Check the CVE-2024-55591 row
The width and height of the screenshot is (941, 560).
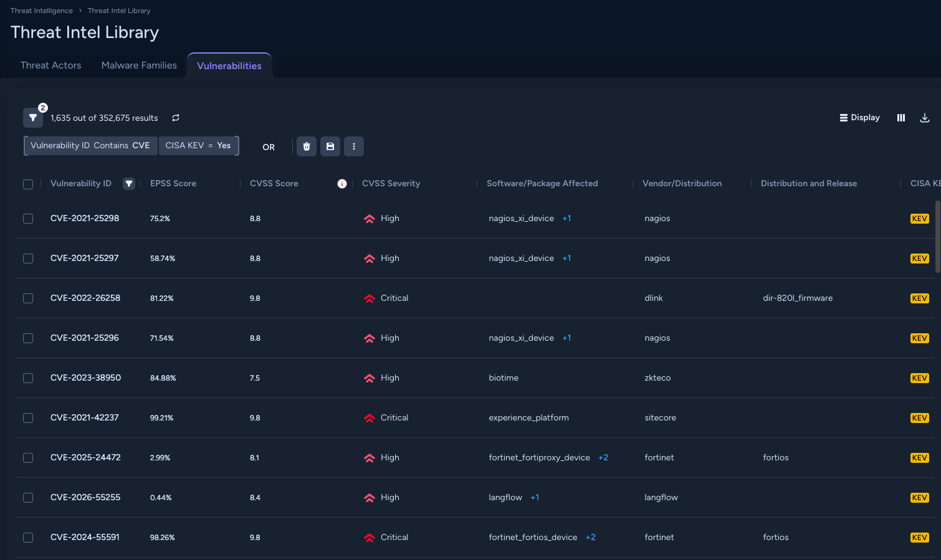(x=28, y=538)
